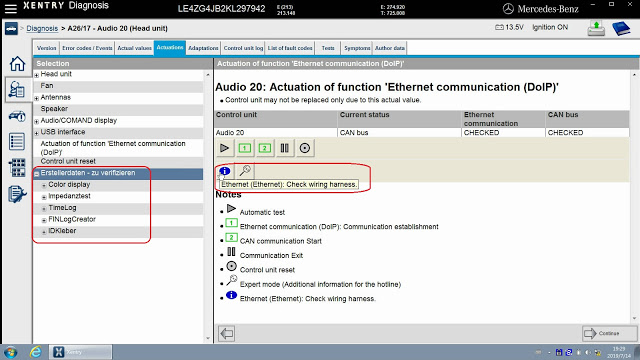Screen dimensions: 640x360
Task: Go to the Home sidebar icon
Action: pos(17,64)
